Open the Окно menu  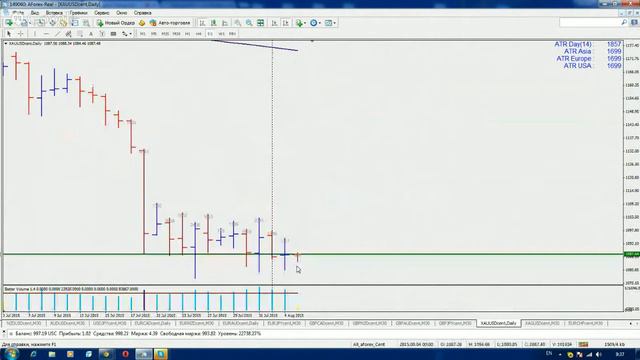click(121, 13)
